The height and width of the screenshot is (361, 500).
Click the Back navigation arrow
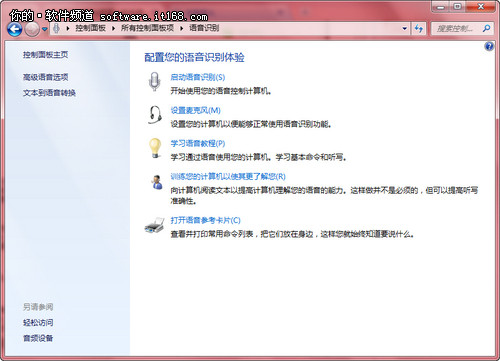[14, 29]
